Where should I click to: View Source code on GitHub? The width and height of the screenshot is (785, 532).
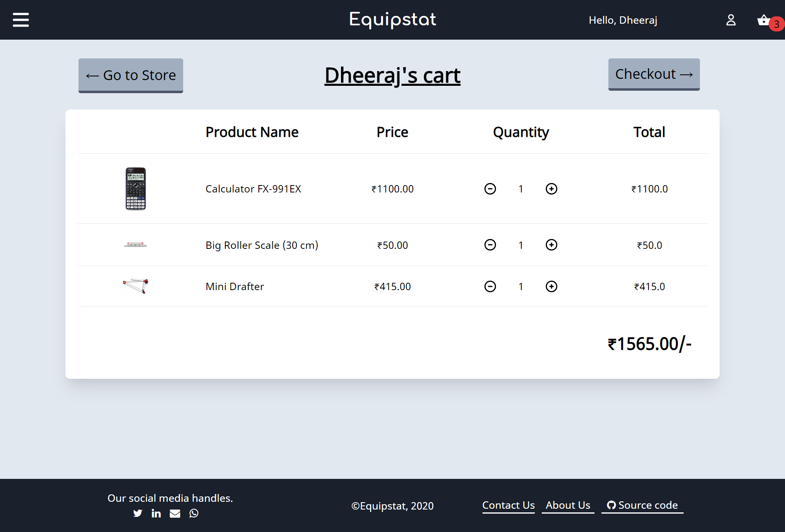(x=642, y=505)
